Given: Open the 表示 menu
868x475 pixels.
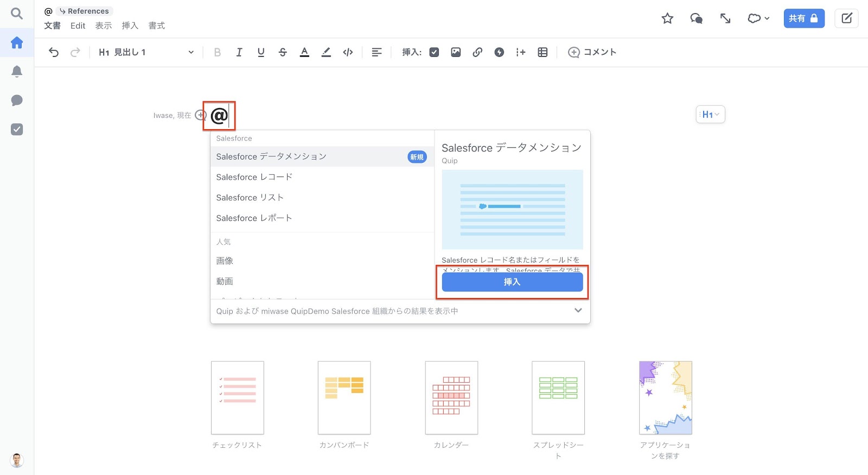Looking at the screenshot, I should [104, 26].
